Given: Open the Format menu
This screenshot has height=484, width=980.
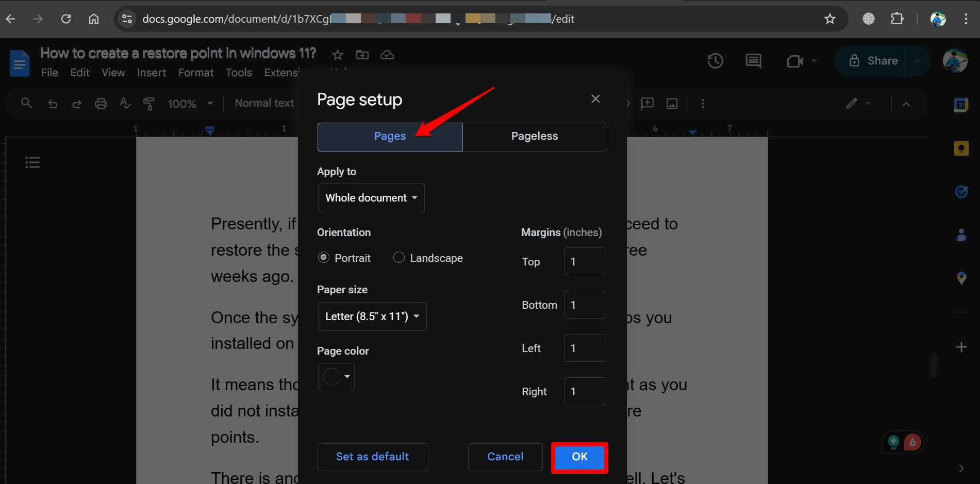Looking at the screenshot, I should click(196, 73).
